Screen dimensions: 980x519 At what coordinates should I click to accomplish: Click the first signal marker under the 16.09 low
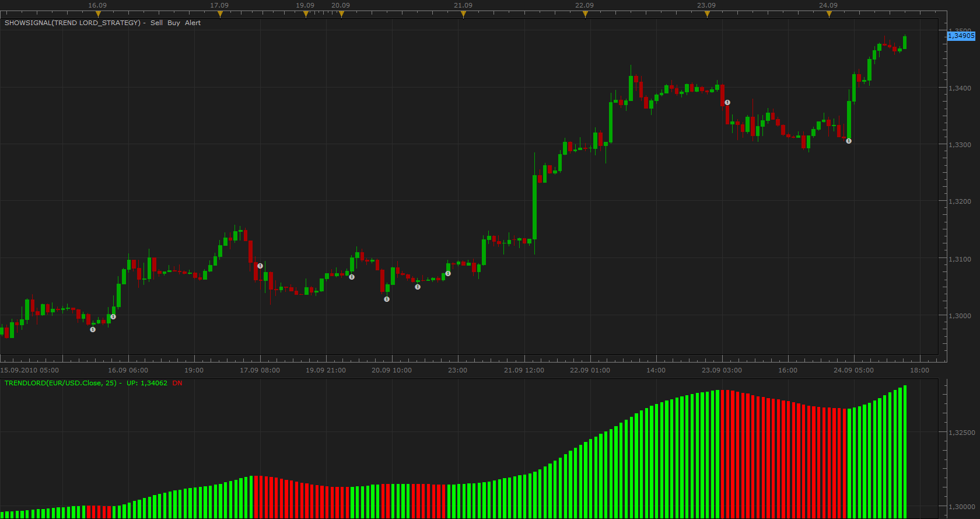coord(93,329)
